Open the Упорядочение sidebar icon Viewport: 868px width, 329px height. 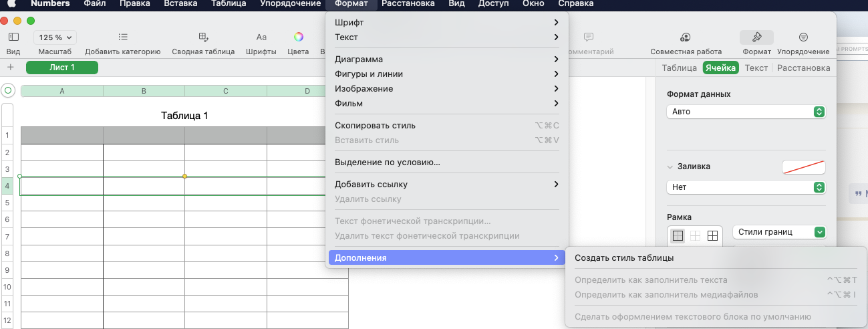point(803,37)
